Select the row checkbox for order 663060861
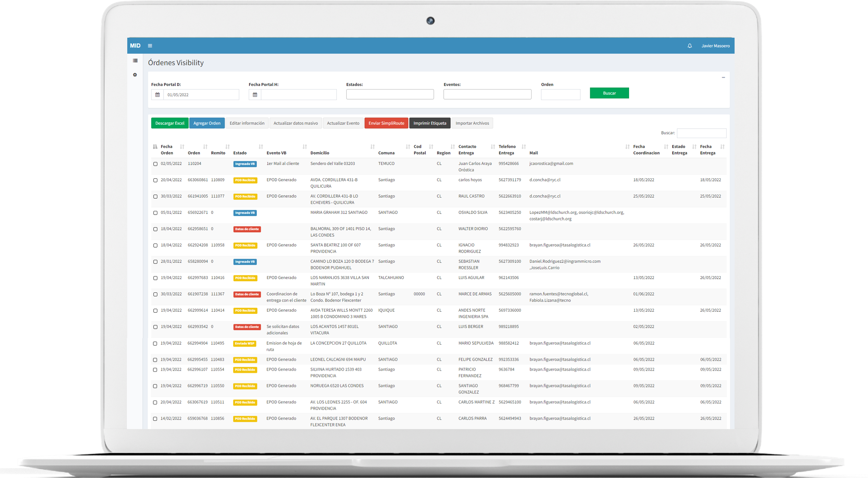This screenshot has width=868, height=478. [x=156, y=180]
